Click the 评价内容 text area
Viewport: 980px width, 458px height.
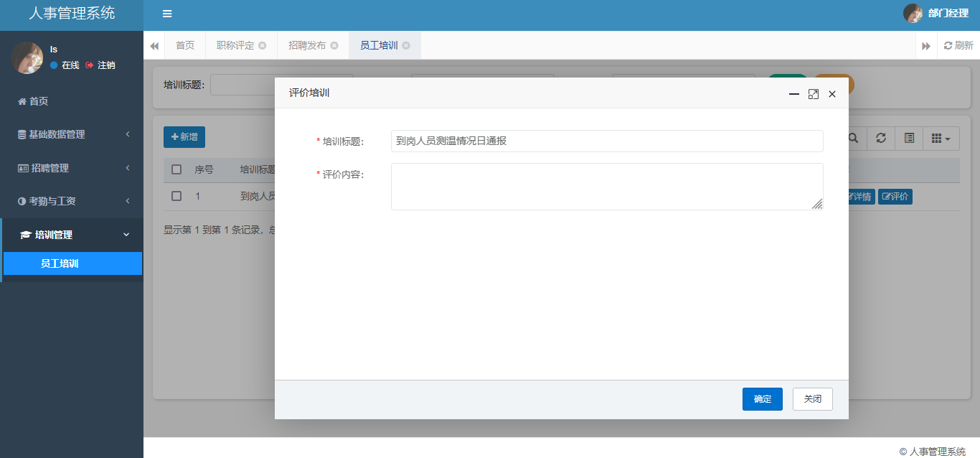coord(606,187)
